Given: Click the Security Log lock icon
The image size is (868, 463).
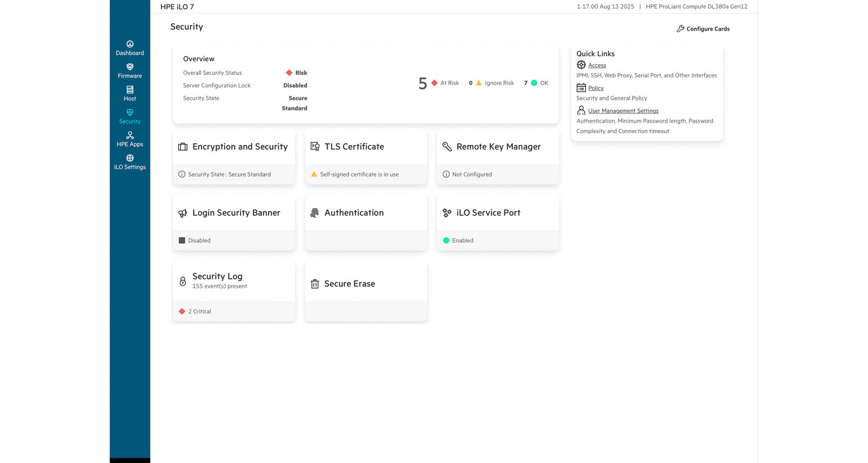Looking at the screenshot, I should tap(183, 281).
